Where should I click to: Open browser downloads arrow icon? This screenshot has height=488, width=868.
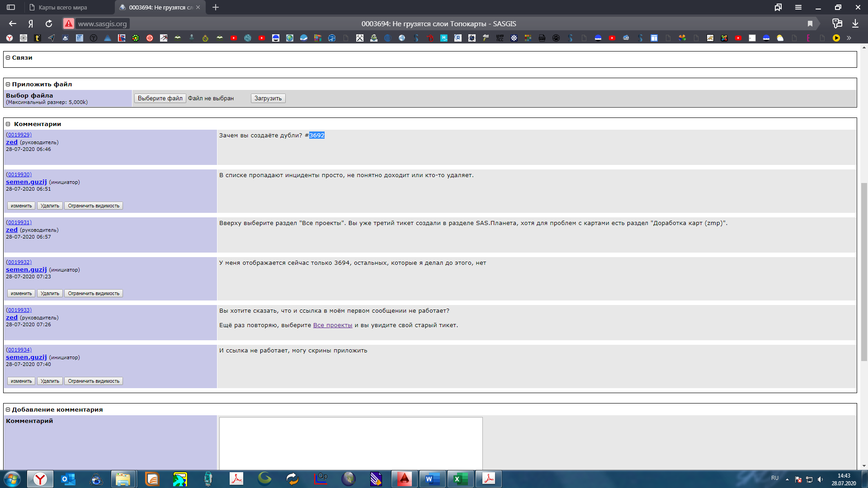855,23
